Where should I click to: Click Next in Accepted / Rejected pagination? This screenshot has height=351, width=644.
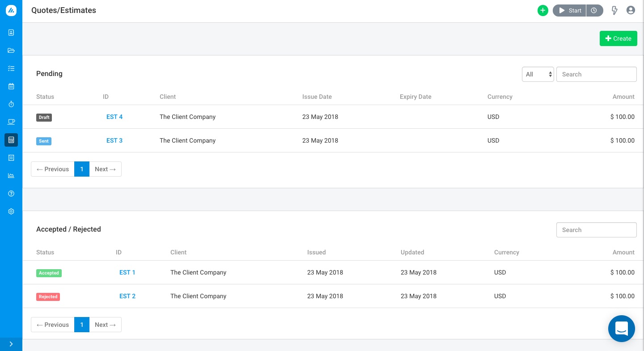106,325
